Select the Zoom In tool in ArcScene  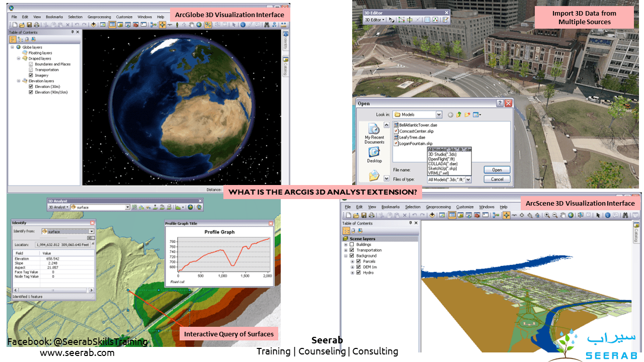pos(547,215)
